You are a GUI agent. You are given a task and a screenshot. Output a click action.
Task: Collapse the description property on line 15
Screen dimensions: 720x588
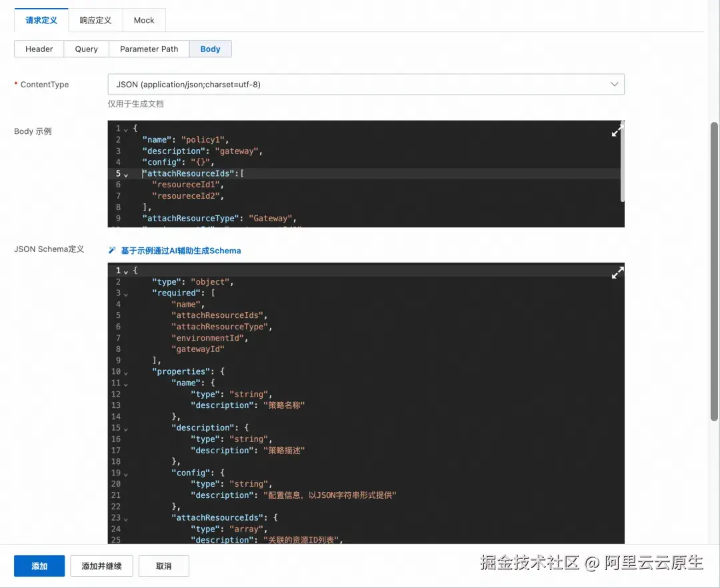tap(125, 427)
